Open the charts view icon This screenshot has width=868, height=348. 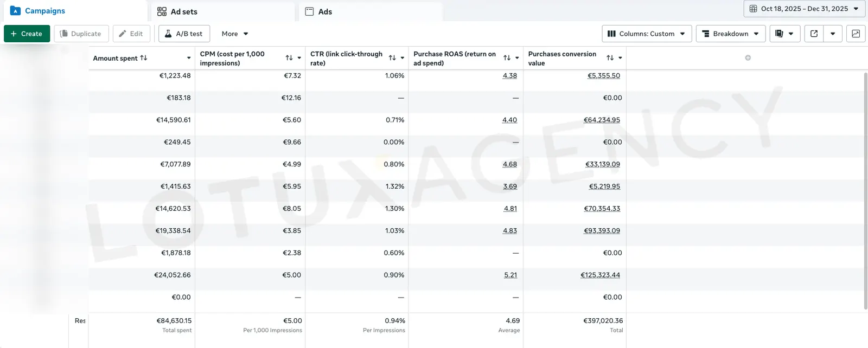coord(856,34)
